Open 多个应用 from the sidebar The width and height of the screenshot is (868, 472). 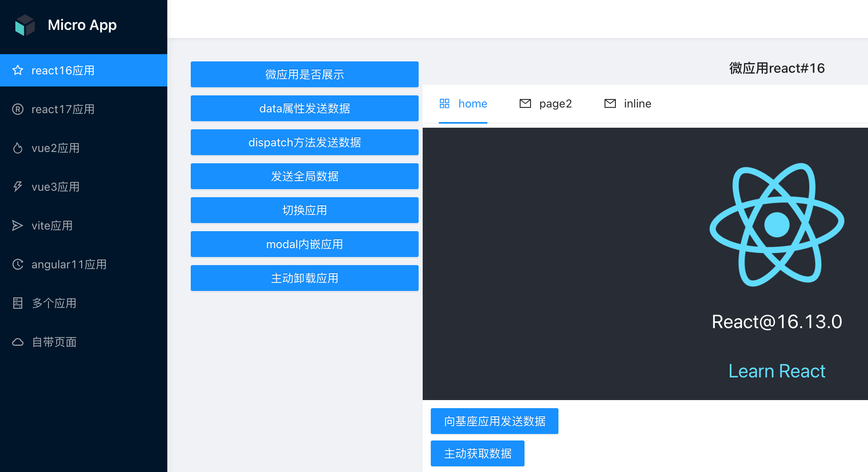[84, 303]
